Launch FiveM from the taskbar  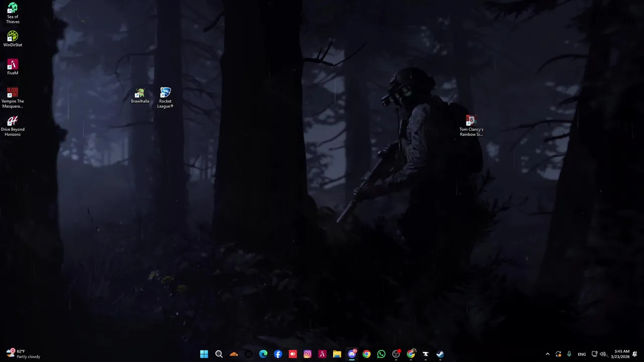pyautogui.click(x=322, y=354)
